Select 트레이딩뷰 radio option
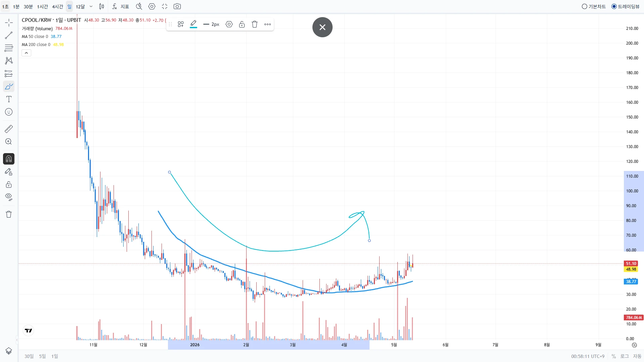The height and width of the screenshot is (362, 644). pos(626,6)
